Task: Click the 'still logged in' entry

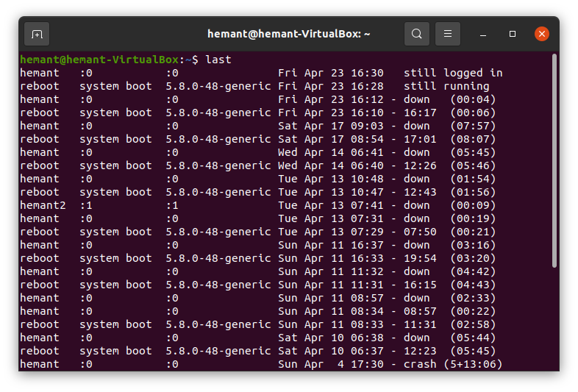Action: click(453, 73)
